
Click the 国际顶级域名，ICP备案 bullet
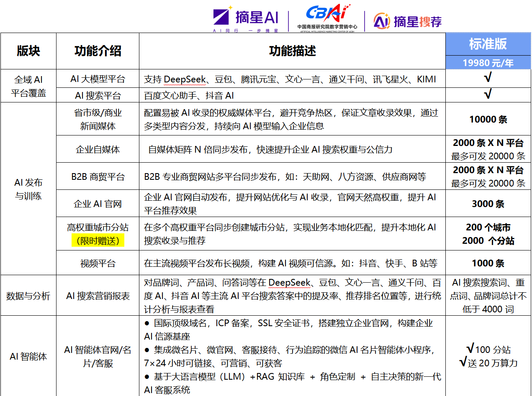point(289,330)
